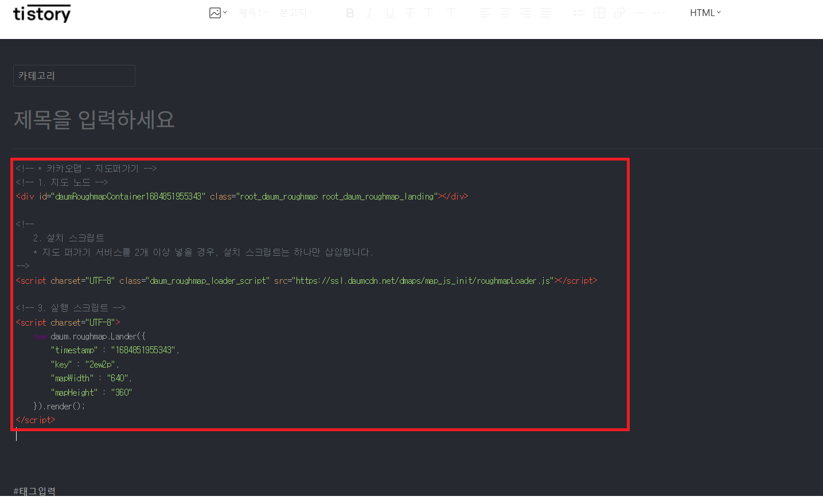Image resolution: width=823 pixels, height=504 pixels.
Task: Open the text background color picker
Action: (x=451, y=13)
